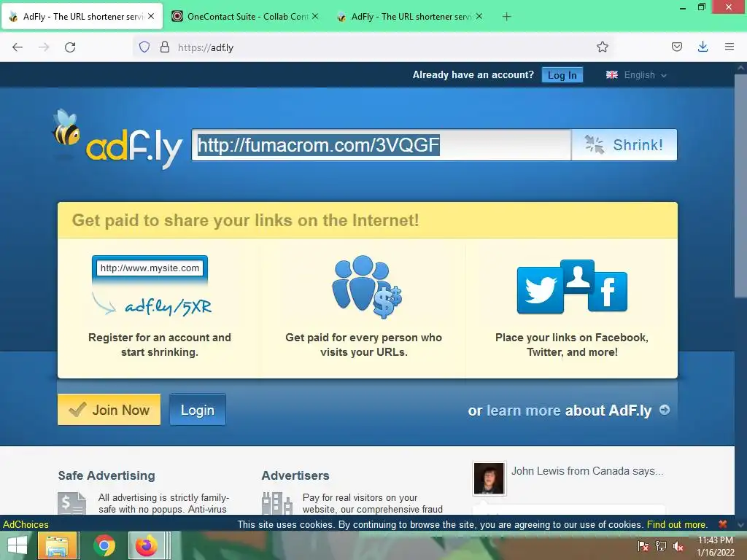747x560 pixels.
Task: Click the taskbar clock showing 11:43 PM
Action: [715, 546]
